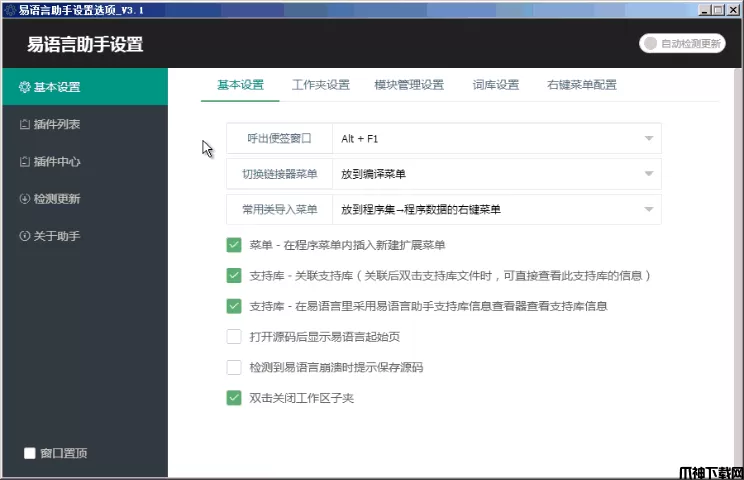Viewport: 744px width, 480px height.
Task: Enable 检测到易语言崩溃时提示保存源码
Action: tap(234, 367)
